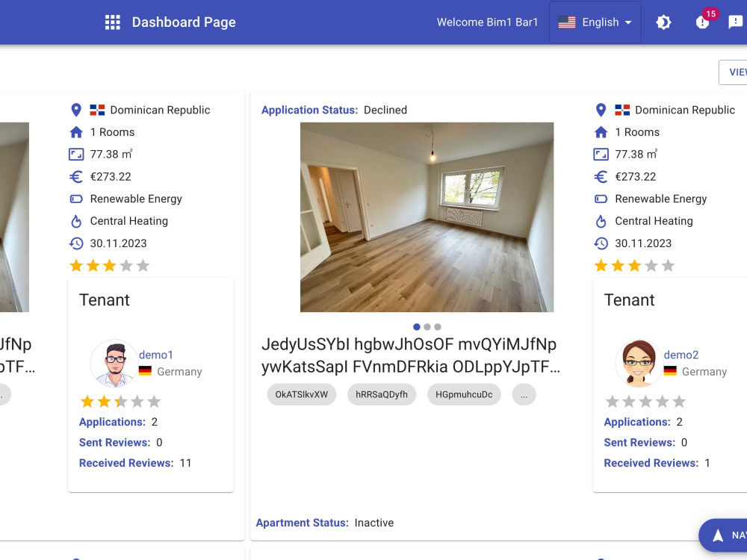Image resolution: width=747 pixels, height=560 pixels.
Task: Click demo2 Sent Reviews 0 row
Action: pos(645,442)
